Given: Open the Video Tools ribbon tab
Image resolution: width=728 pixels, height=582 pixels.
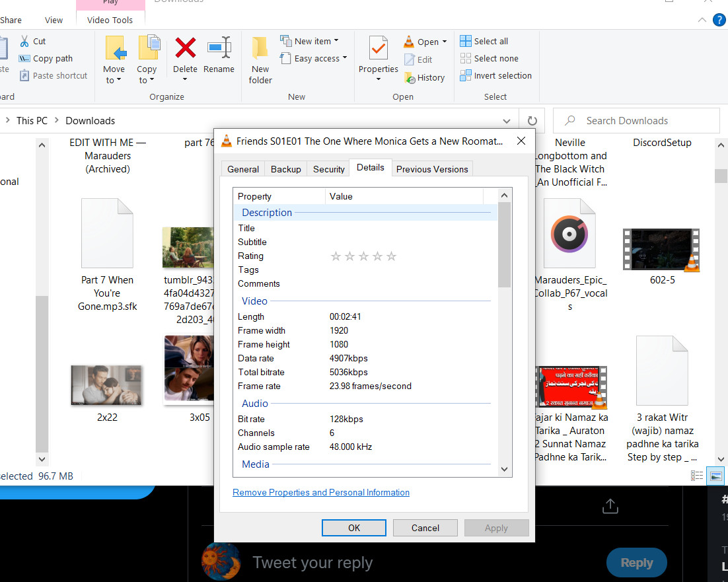Looking at the screenshot, I should point(110,20).
